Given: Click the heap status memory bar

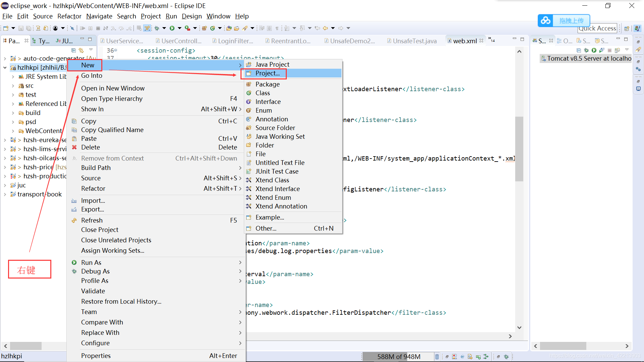Looking at the screenshot, I should tap(398, 357).
